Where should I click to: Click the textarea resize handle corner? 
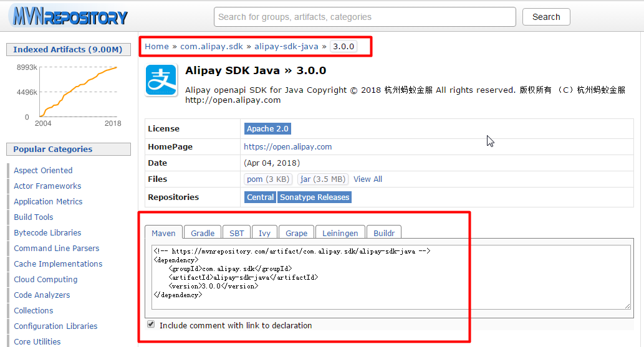pyautogui.click(x=627, y=306)
